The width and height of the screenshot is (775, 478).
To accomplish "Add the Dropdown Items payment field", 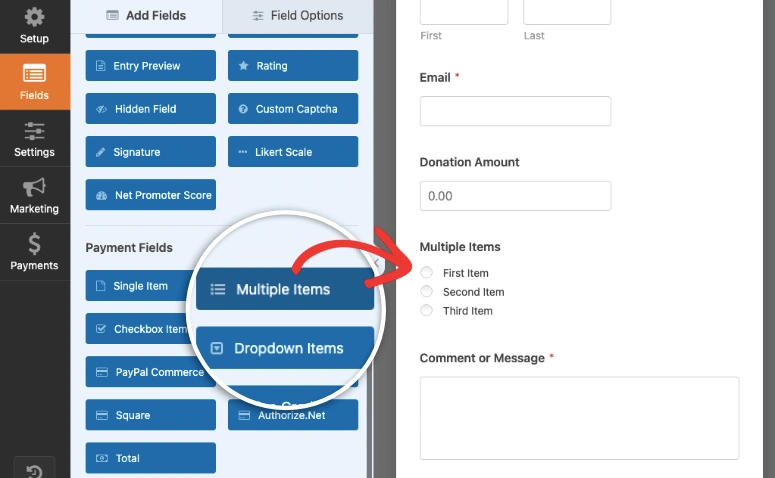I will [x=284, y=349].
